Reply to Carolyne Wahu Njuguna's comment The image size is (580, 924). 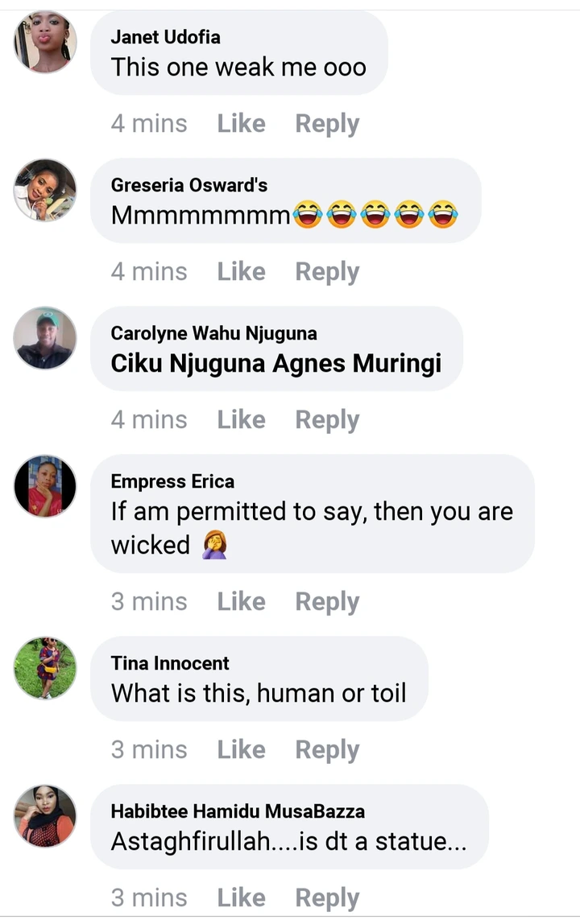[x=327, y=420]
